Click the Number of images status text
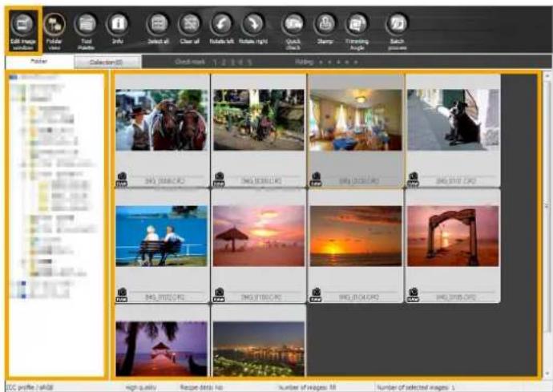The image size is (553, 392). 307,387
